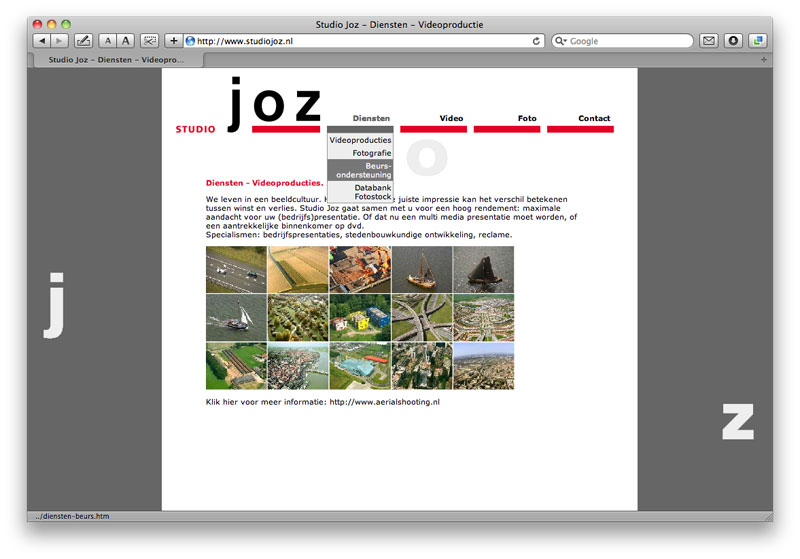Click the semicircular neighborhood thumbnail

pyautogui.click(x=484, y=318)
